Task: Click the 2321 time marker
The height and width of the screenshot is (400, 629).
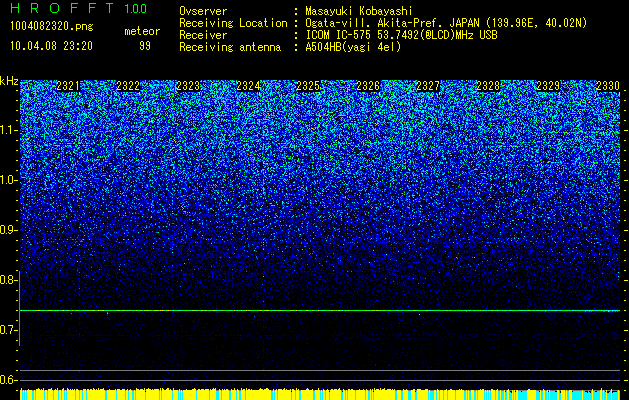Action: pyautogui.click(x=68, y=86)
